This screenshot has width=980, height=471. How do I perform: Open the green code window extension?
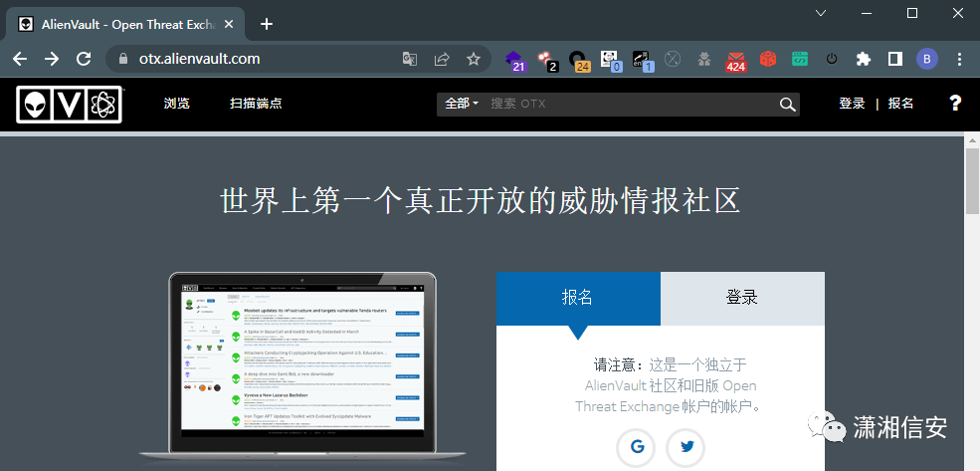click(x=800, y=59)
